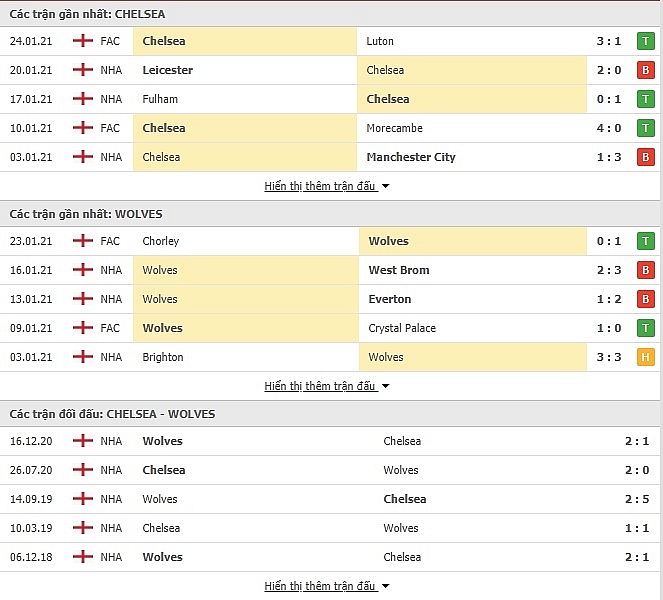Click the red B badge for Chelsea vs Manchester City
Viewport: 663px width, 600px height.
coord(645,157)
